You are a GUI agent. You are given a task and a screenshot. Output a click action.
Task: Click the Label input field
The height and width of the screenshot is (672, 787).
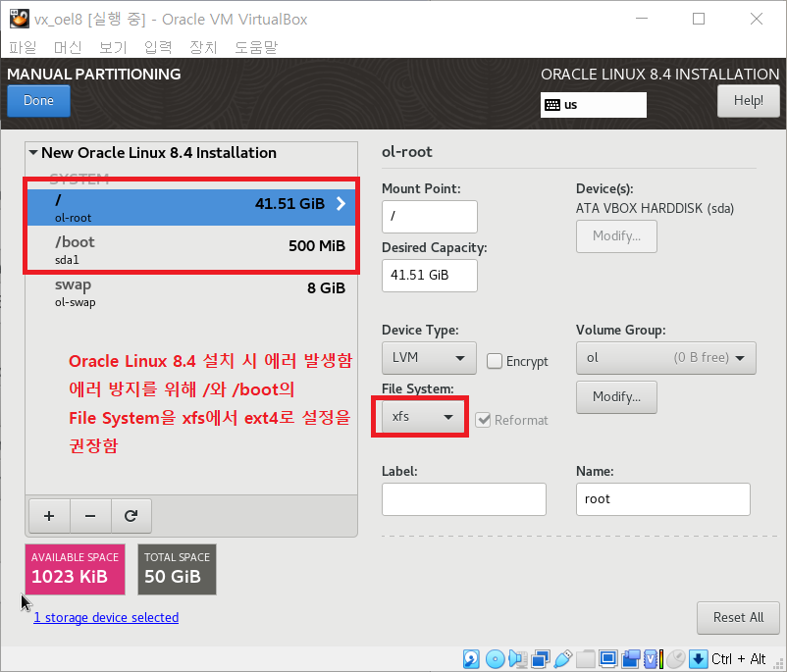pyautogui.click(x=464, y=499)
